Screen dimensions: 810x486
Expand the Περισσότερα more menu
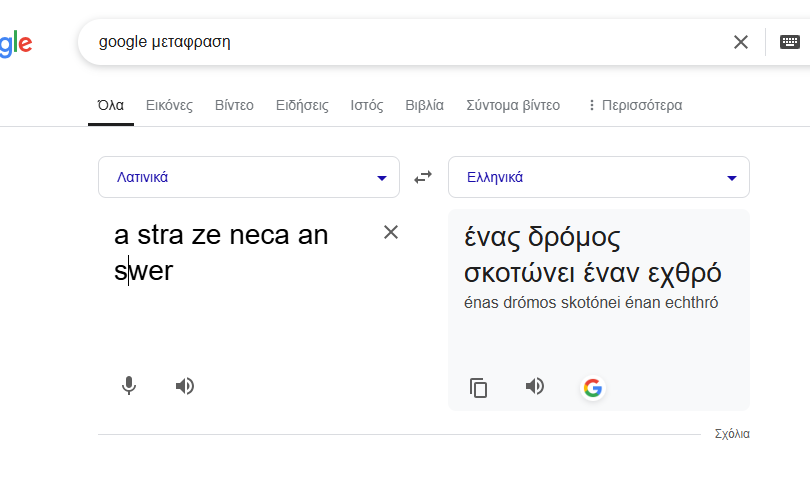pyautogui.click(x=634, y=105)
